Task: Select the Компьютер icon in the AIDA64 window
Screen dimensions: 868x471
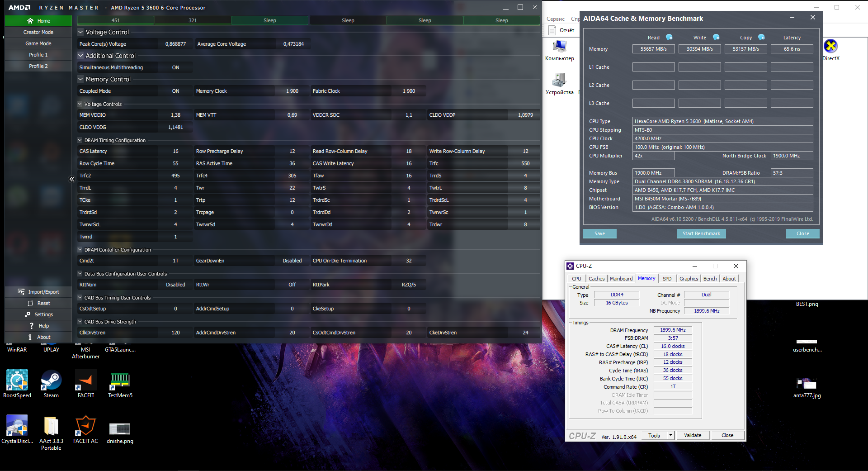Action: coord(560,50)
